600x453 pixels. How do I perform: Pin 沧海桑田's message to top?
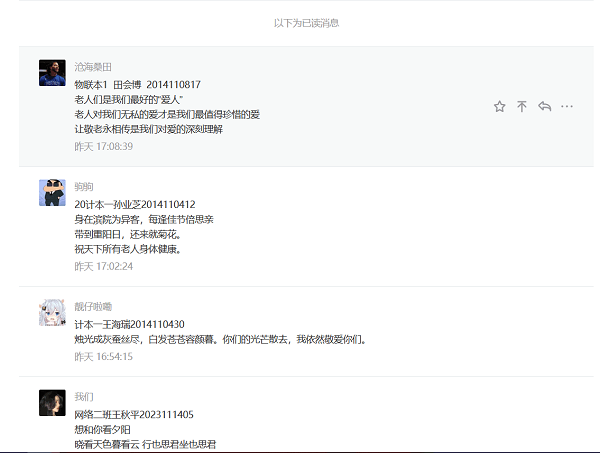point(521,107)
